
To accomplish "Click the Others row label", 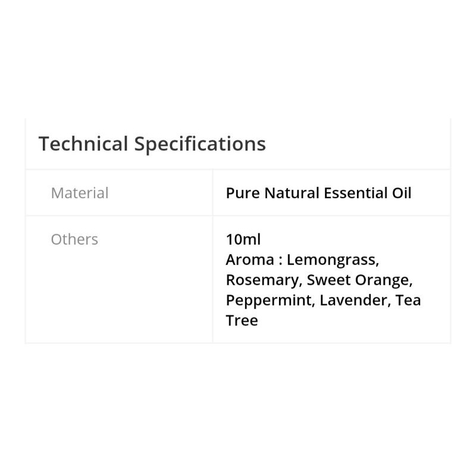I will click(74, 239).
